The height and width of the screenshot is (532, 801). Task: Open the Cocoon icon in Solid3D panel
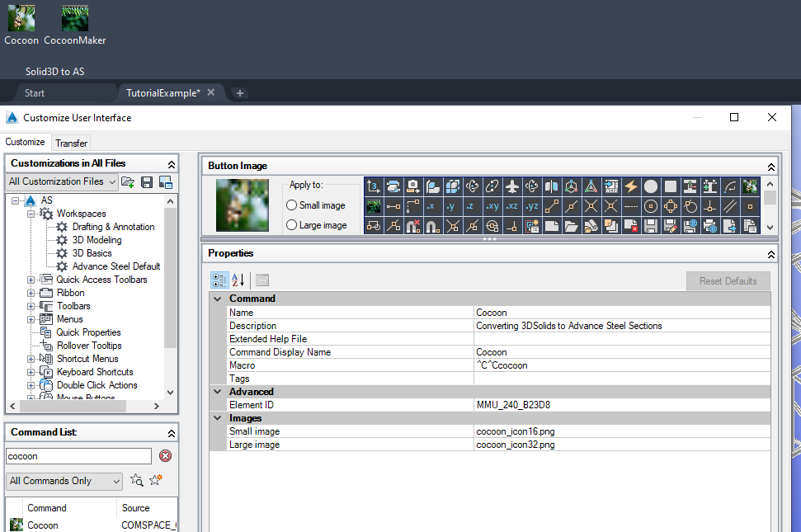[21, 25]
